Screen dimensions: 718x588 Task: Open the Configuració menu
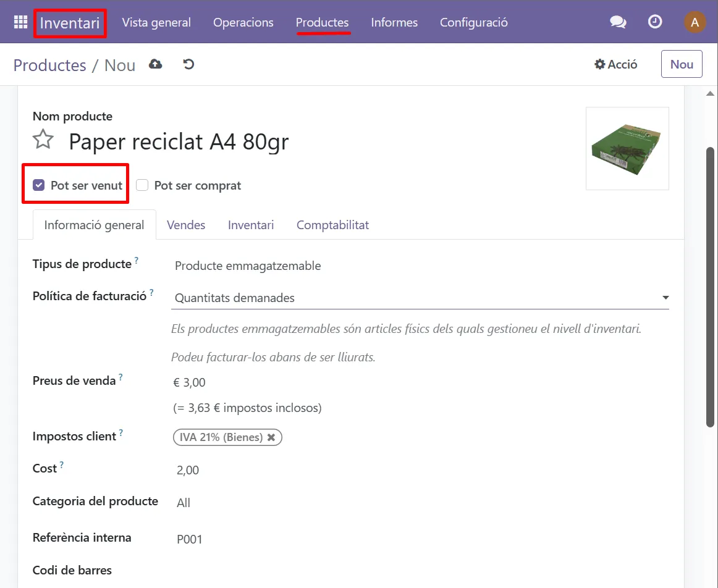[x=473, y=22]
